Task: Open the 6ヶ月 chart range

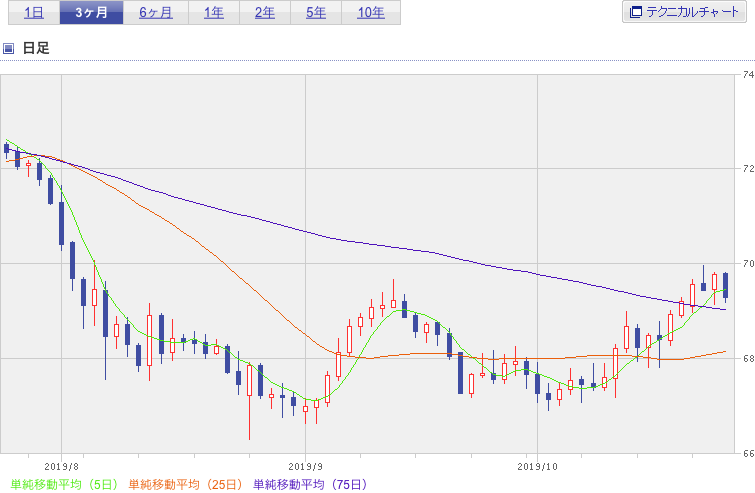Action: (156, 13)
